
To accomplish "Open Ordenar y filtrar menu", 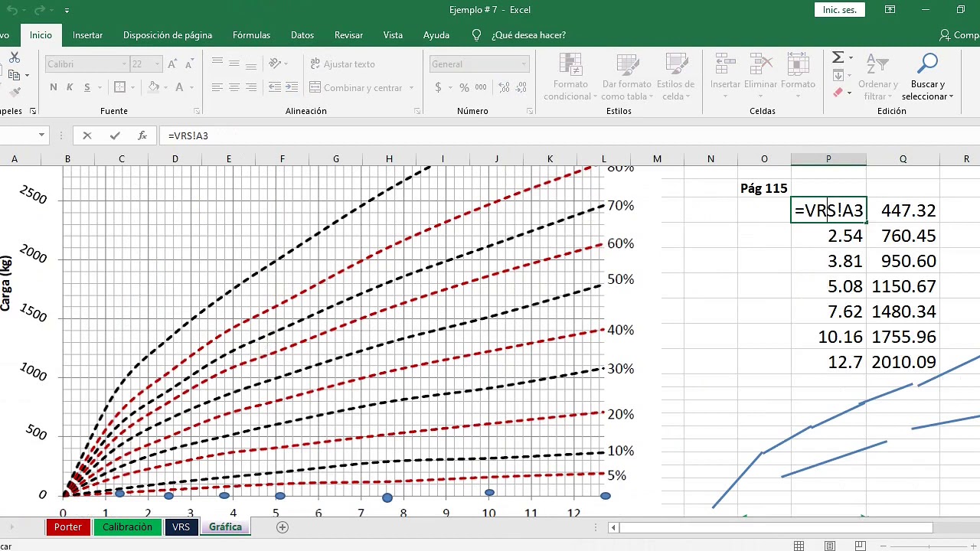I will (x=877, y=77).
